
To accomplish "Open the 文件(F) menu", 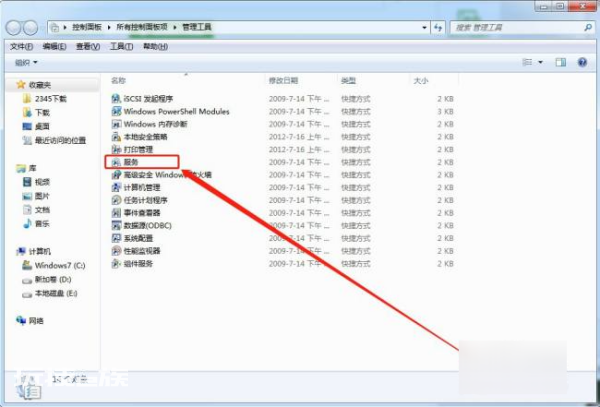I will [21, 46].
